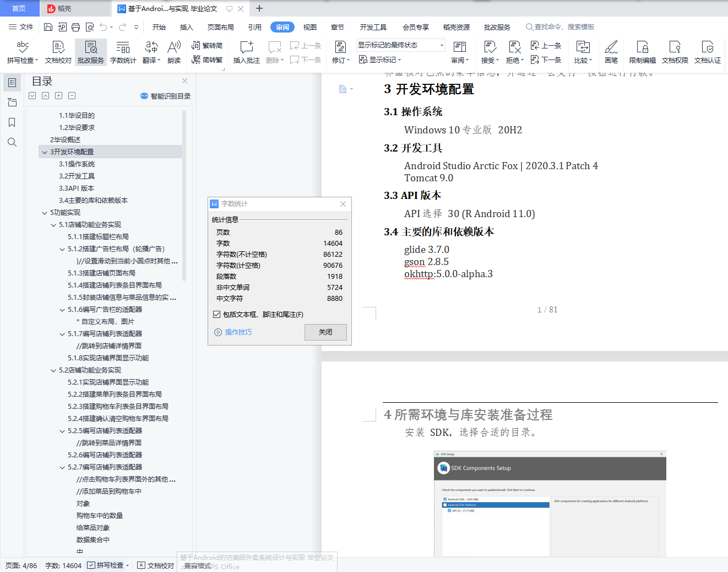Jump to 3.4主要的库和依赖版本 in outline

tap(93, 201)
